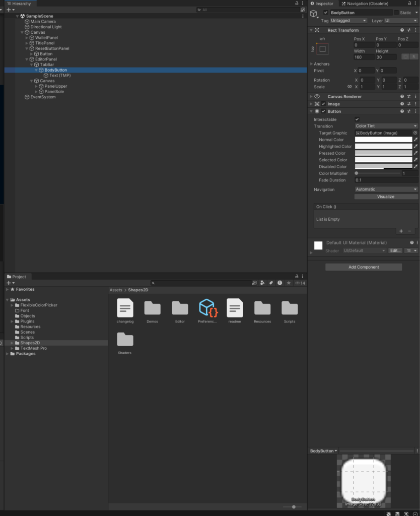
Task: Select the Project tab
Action: click(17, 277)
